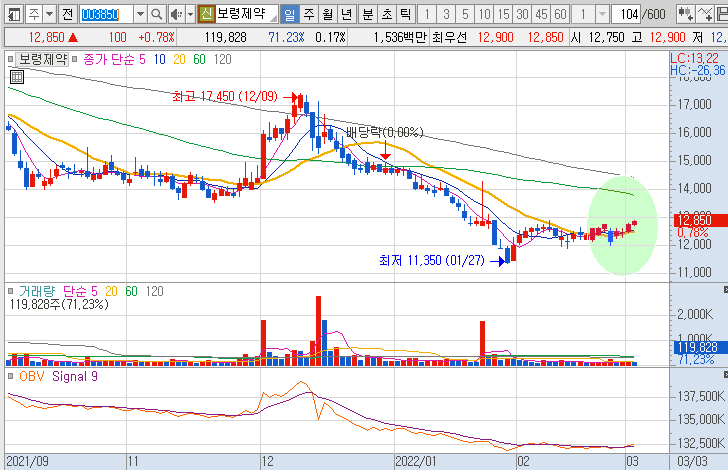
Task: Switch to 틱 tick chart period
Action: [x=405, y=15]
